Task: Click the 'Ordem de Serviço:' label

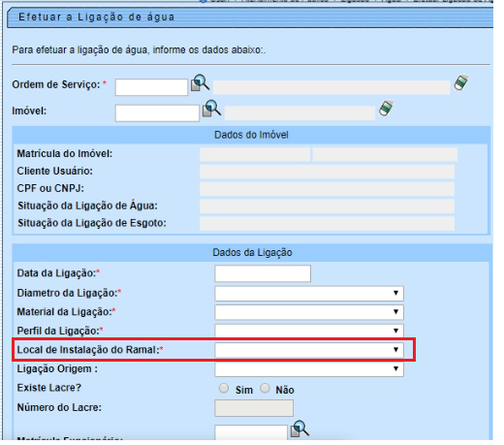Action: [x=56, y=84]
